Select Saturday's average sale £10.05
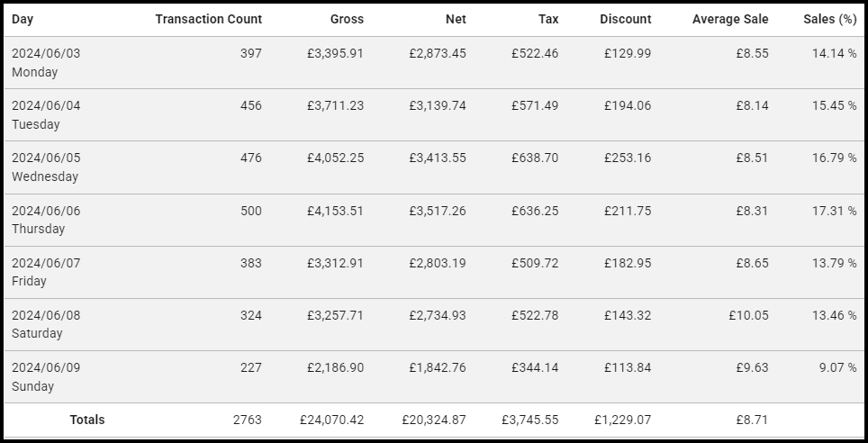This screenshot has height=443, width=868. pyautogui.click(x=749, y=315)
